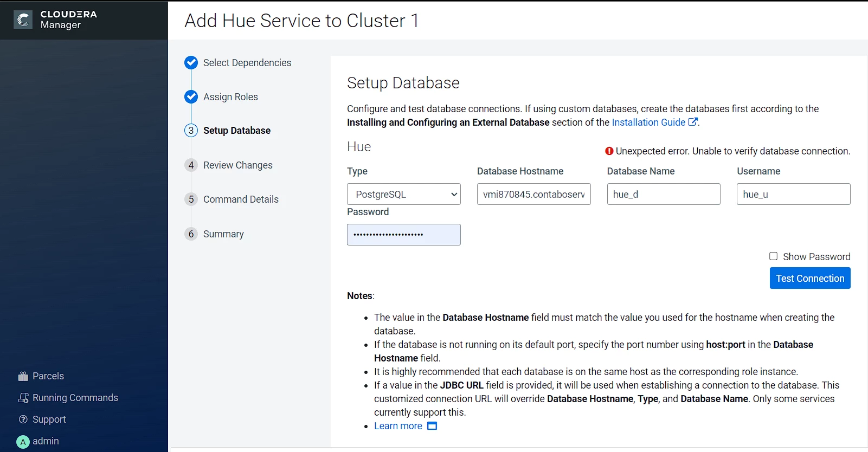Screen dimensions: 868x452
Task: Click the window icon beside Learn more
Action: pos(432,426)
